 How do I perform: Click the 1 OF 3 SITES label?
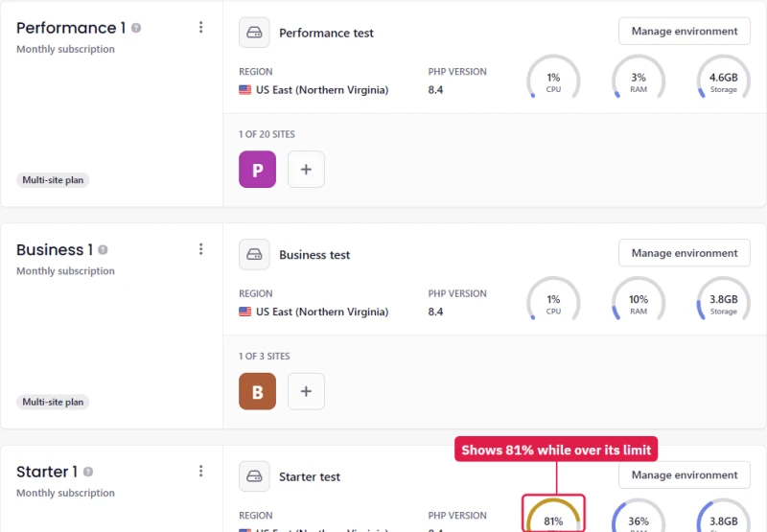pyautogui.click(x=265, y=357)
